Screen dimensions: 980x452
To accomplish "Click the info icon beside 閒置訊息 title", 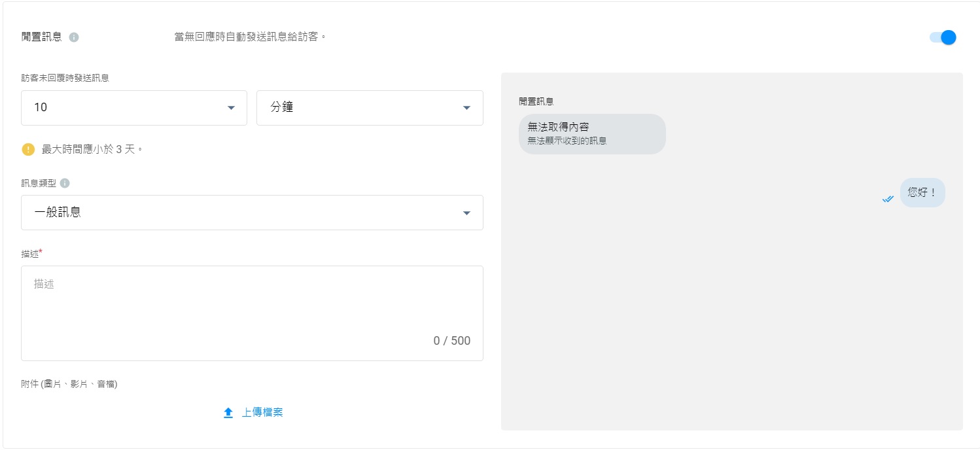I will [74, 37].
